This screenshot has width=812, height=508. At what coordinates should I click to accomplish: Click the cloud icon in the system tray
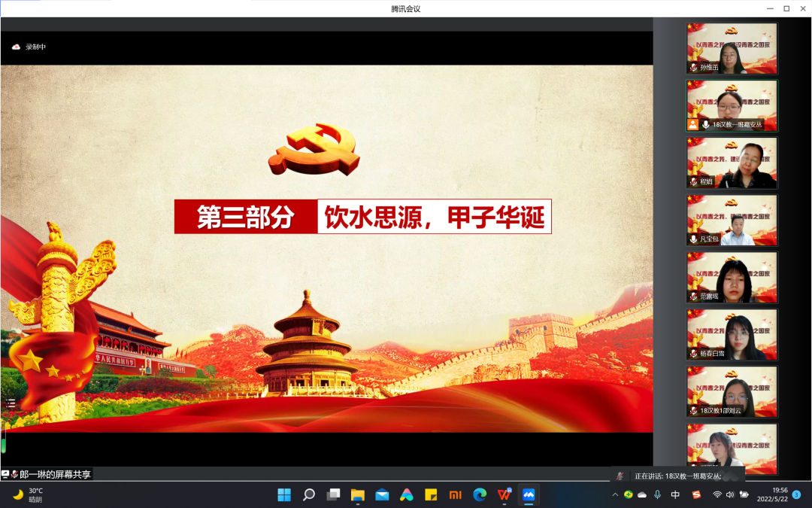coord(642,494)
